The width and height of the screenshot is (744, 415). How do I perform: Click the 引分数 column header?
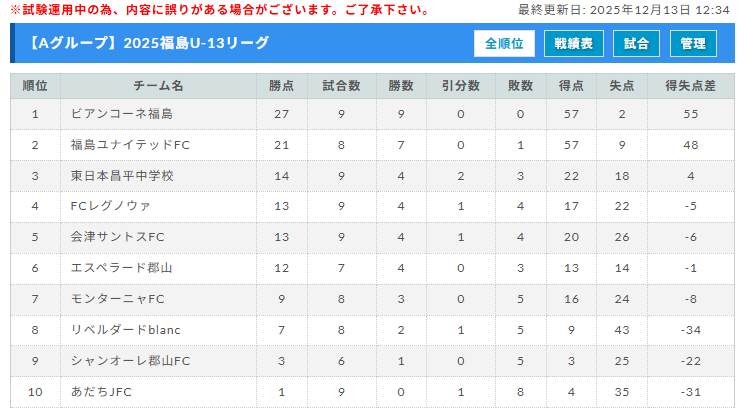coord(460,86)
